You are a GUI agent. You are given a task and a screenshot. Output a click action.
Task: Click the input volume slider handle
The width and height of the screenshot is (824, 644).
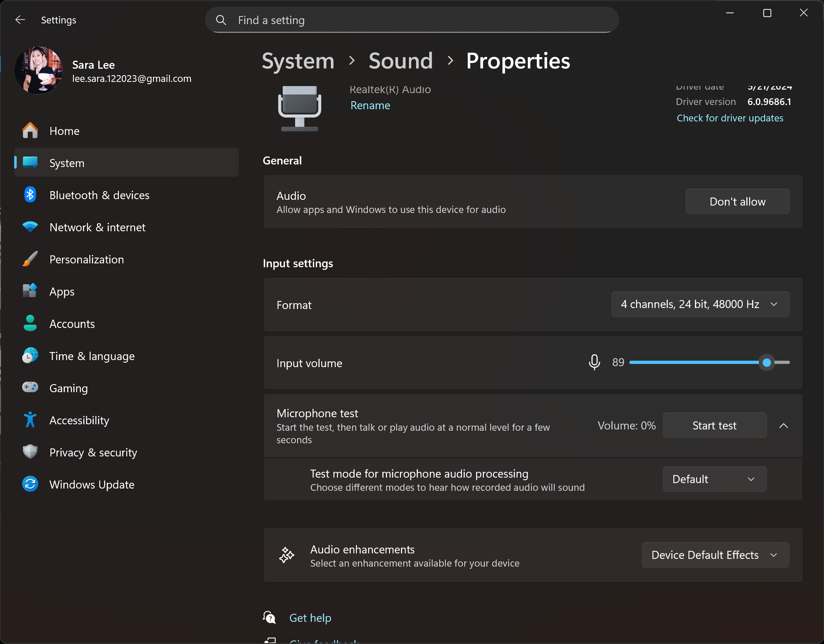(x=766, y=363)
